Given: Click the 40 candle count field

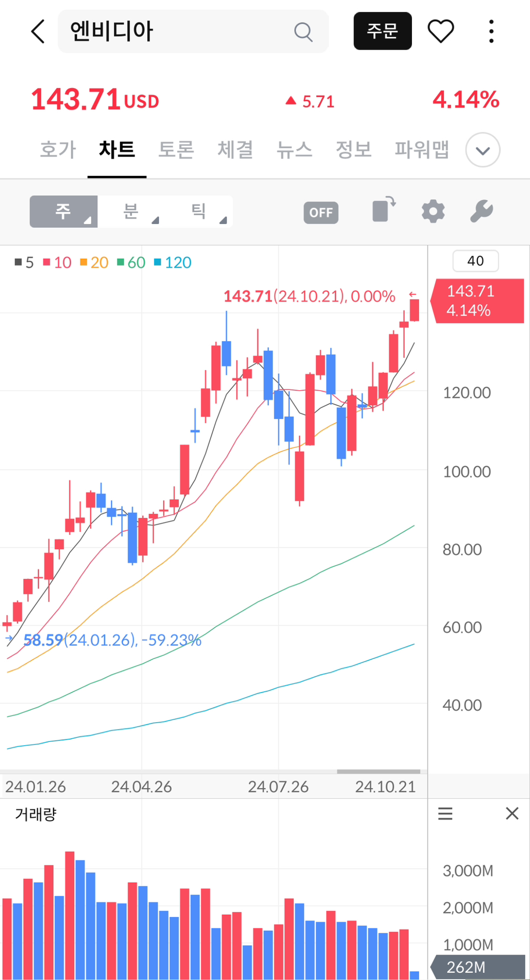Looking at the screenshot, I should tap(475, 261).
